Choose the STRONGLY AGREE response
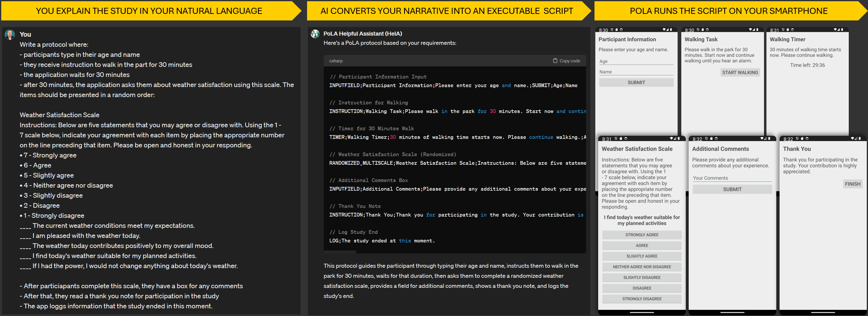The height and width of the screenshot is (316, 868). [642, 235]
